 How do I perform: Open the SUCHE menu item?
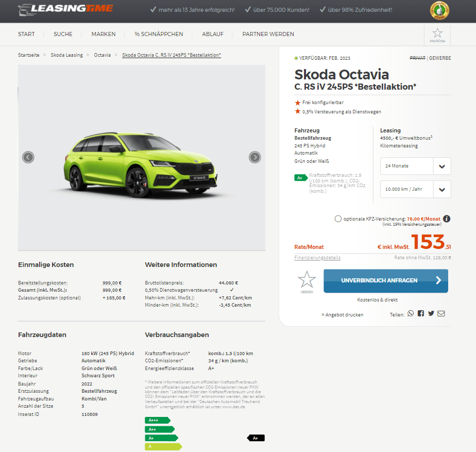pyautogui.click(x=63, y=34)
